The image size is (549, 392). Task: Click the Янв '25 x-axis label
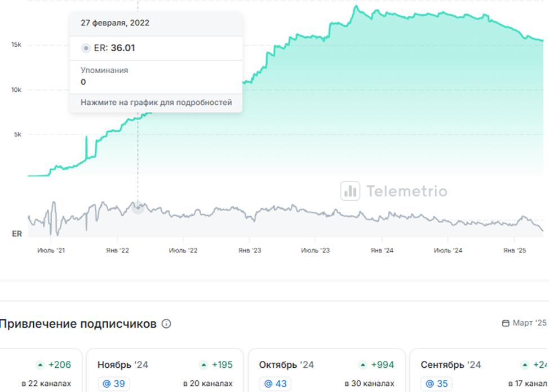tap(515, 251)
